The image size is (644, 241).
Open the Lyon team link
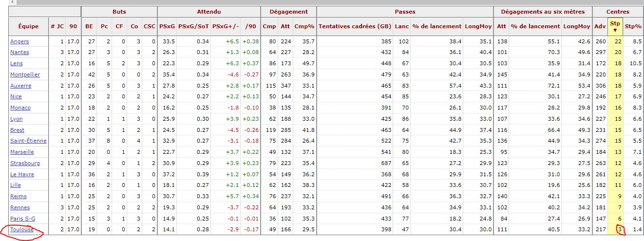[x=17, y=119]
